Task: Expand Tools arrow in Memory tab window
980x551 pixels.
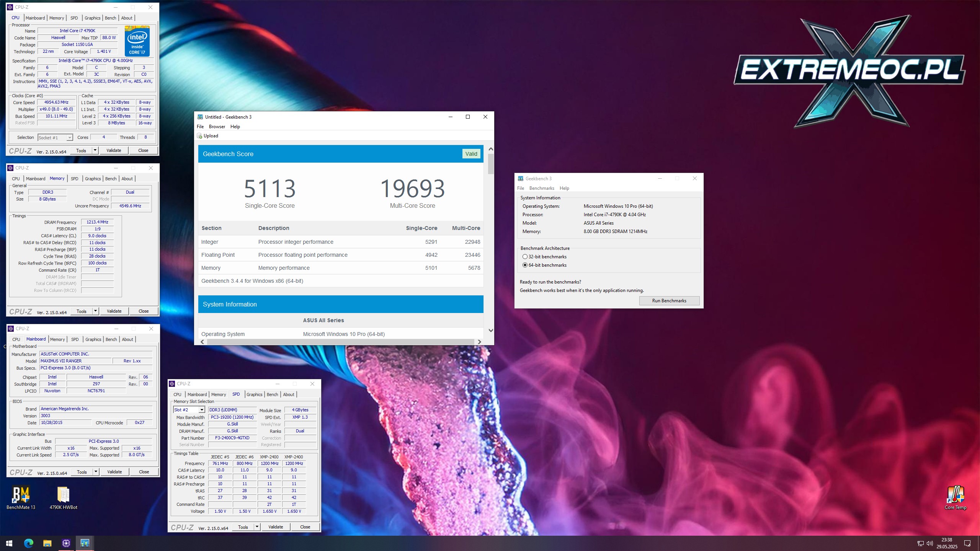Action: (x=95, y=311)
